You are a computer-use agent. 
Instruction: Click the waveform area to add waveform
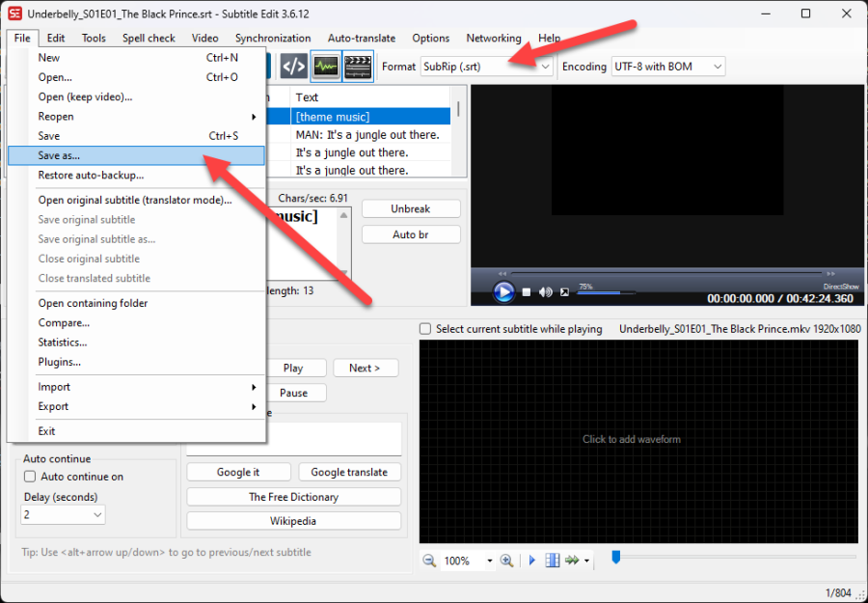coord(631,439)
